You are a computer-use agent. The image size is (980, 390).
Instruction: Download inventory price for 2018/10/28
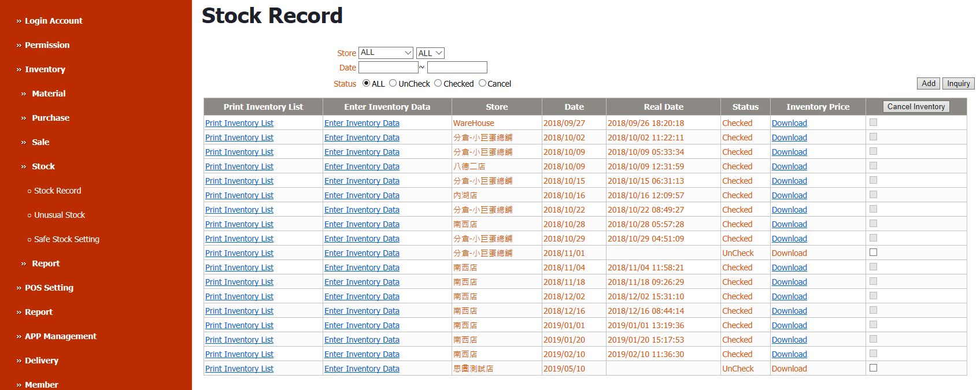[x=789, y=224]
